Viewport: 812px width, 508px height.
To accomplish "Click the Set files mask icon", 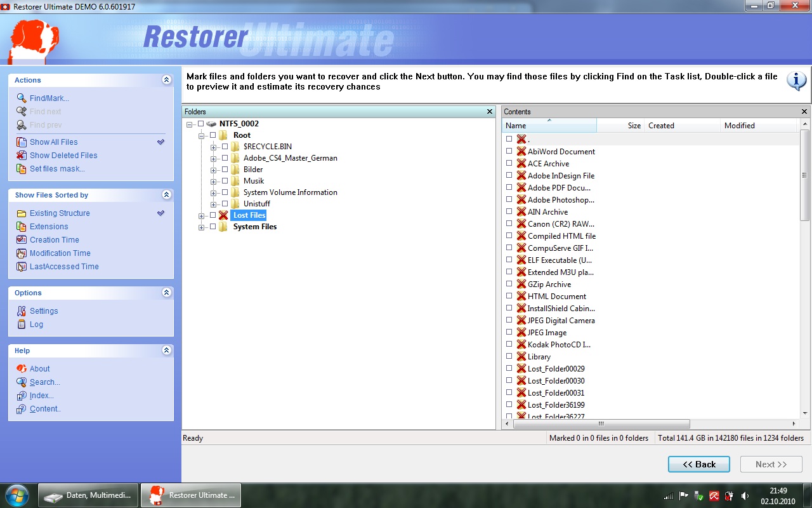I will click(22, 169).
